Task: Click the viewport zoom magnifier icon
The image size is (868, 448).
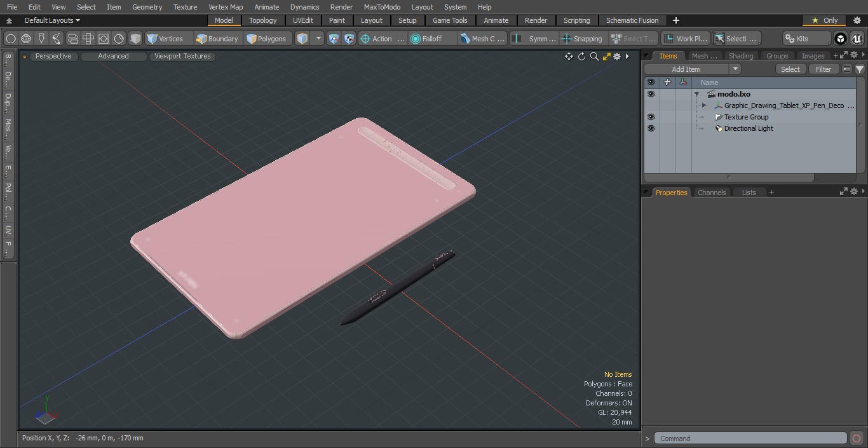Action: (x=594, y=57)
